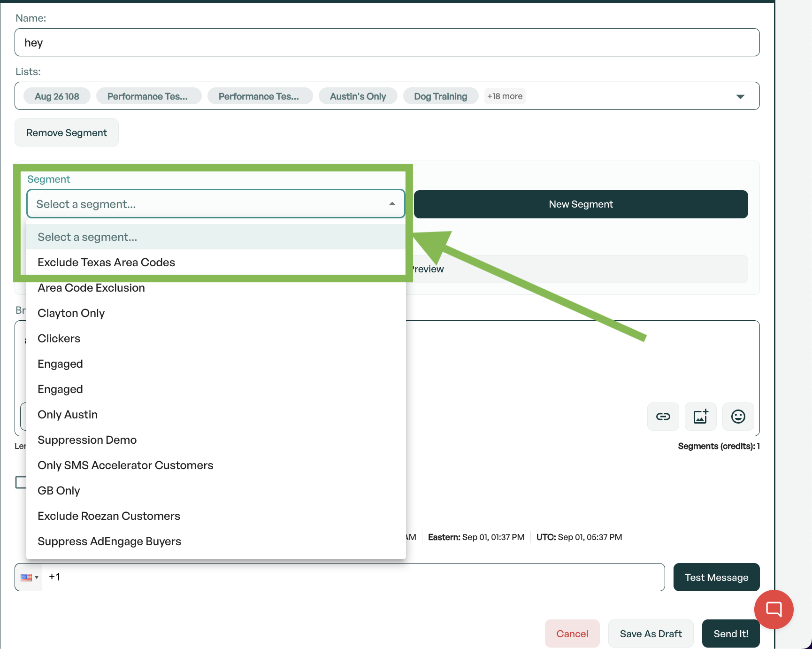
Task: Save As Draft
Action: pos(651,634)
